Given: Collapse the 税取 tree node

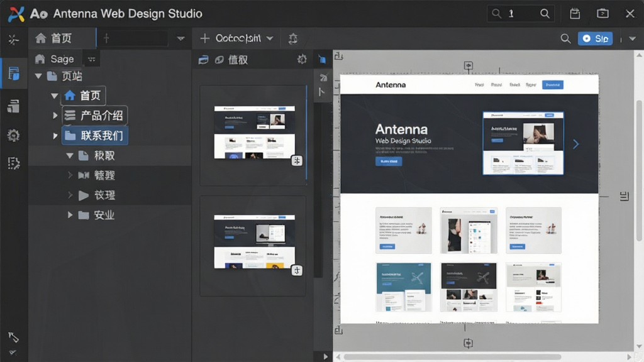Looking at the screenshot, I should (x=70, y=156).
